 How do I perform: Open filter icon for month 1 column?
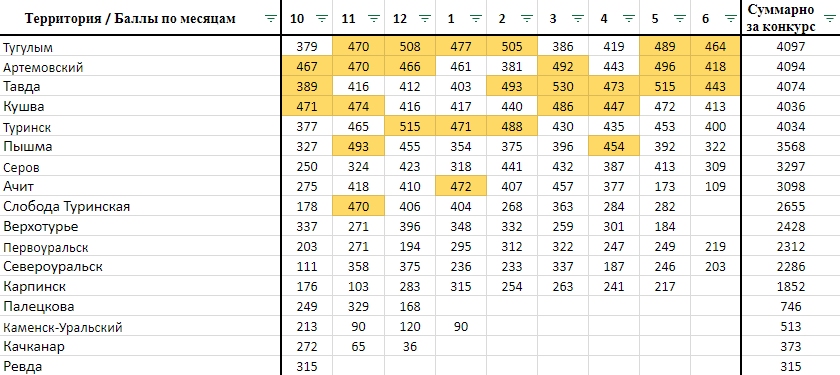click(x=476, y=18)
